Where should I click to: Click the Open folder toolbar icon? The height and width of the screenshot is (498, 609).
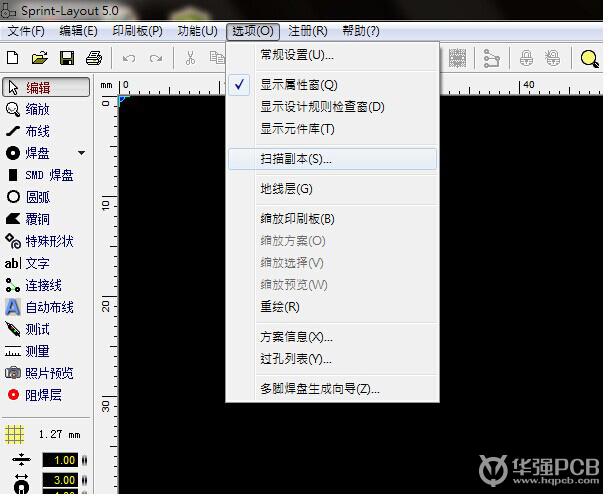(x=40, y=58)
